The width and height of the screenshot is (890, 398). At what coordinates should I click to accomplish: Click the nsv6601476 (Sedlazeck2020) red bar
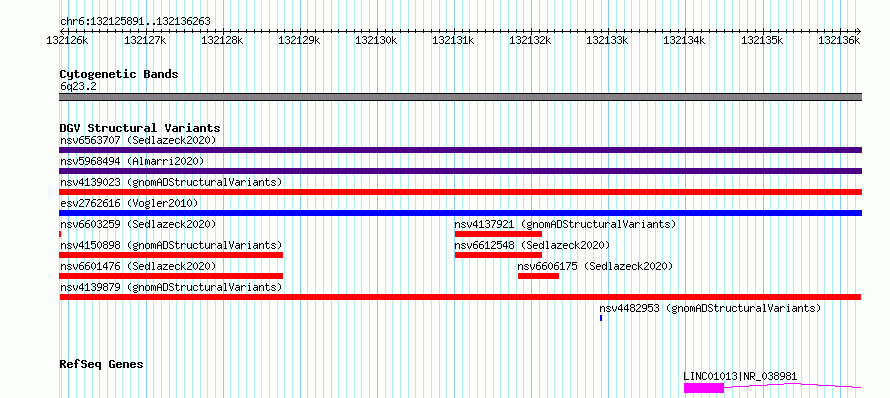(x=171, y=276)
